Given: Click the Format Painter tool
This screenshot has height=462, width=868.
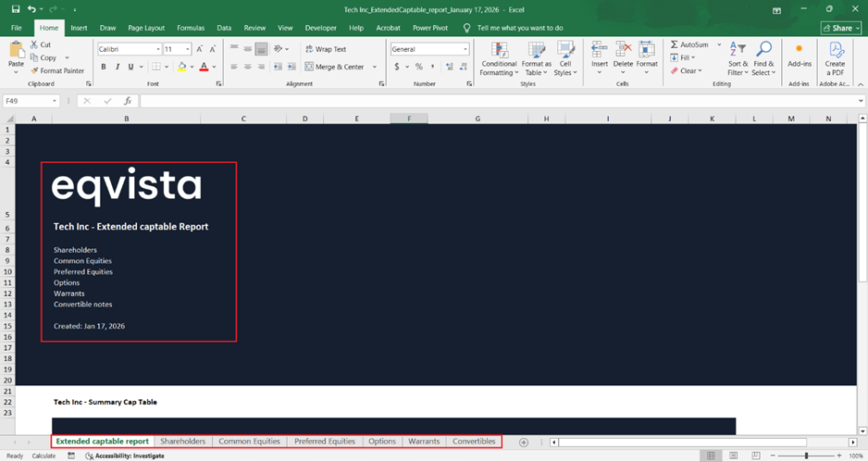Looking at the screenshot, I should [x=61, y=70].
